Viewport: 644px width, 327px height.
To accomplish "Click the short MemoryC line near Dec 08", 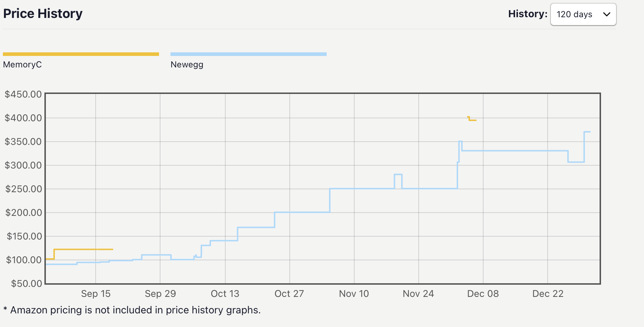I will (472, 120).
